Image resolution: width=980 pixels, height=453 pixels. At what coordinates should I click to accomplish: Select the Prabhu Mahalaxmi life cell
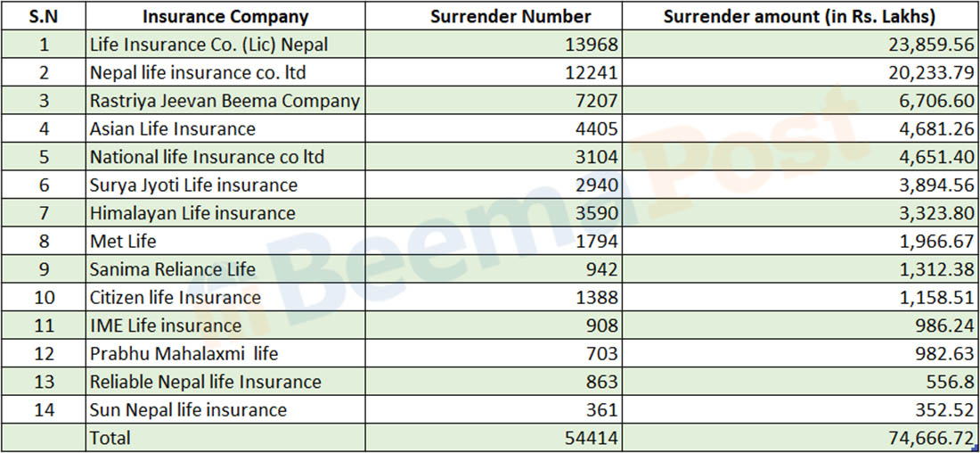click(x=184, y=354)
